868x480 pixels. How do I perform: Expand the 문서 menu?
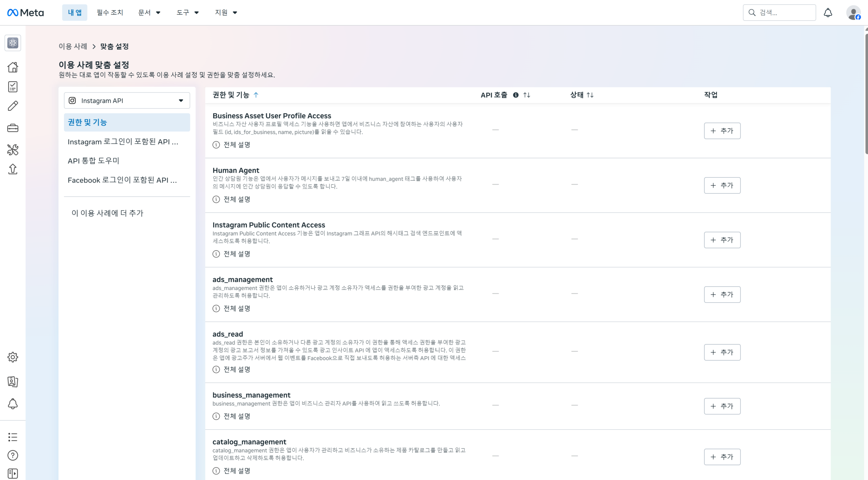click(x=149, y=13)
